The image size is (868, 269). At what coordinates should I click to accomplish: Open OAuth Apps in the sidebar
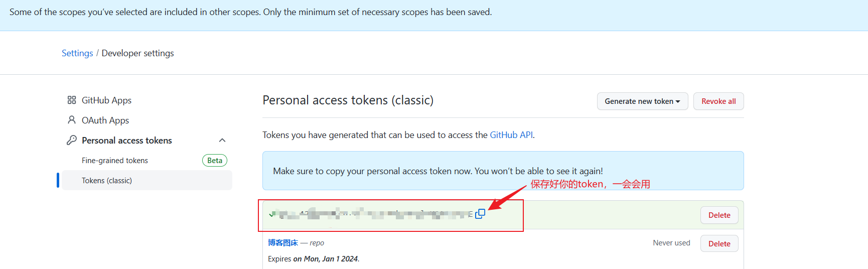[x=105, y=120]
